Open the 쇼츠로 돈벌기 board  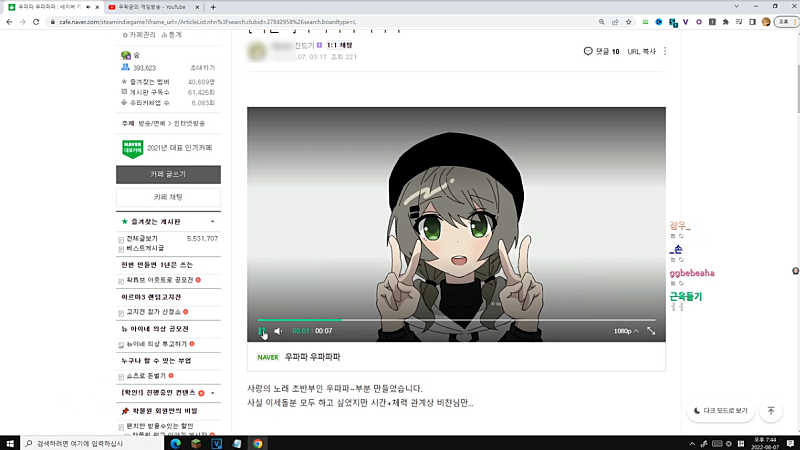pyautogui.click(x=146, y=376)
